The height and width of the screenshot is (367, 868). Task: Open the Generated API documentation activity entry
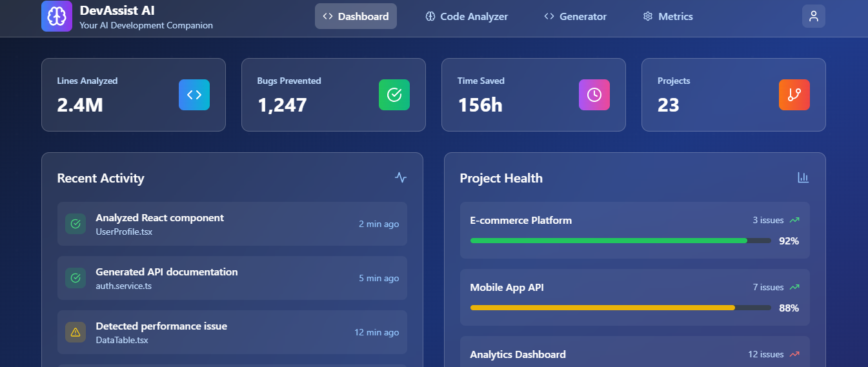tap(232, 278)
